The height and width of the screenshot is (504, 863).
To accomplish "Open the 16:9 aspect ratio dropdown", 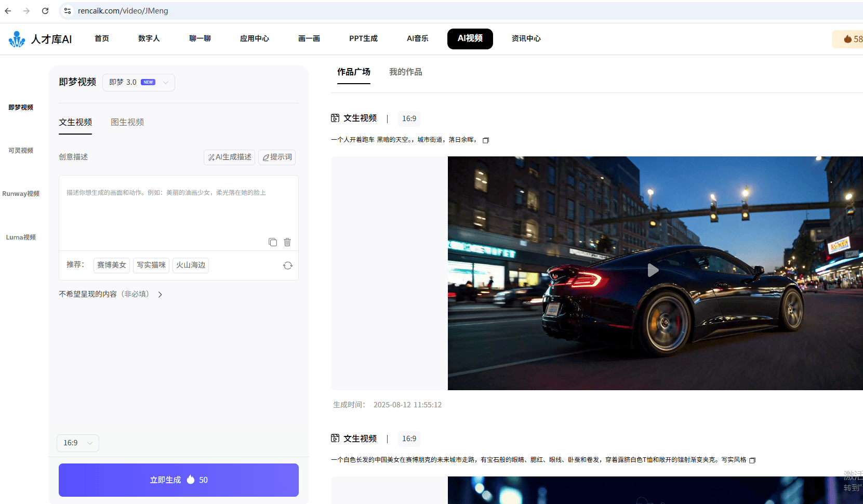I will click(x=78, y=443).
